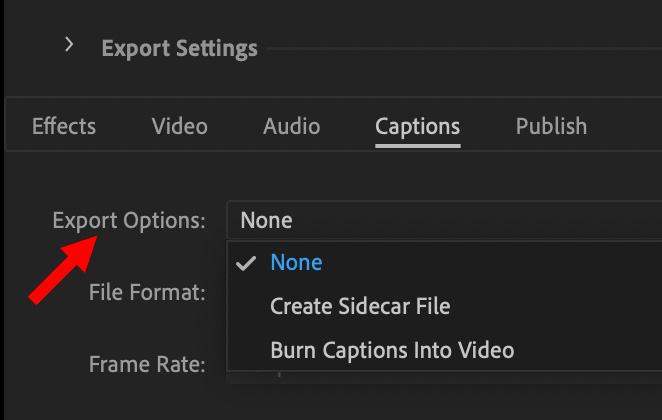Expand the Export Settings chevron arrow
Screen dimensions: 662x420
(x=69, y=44)
